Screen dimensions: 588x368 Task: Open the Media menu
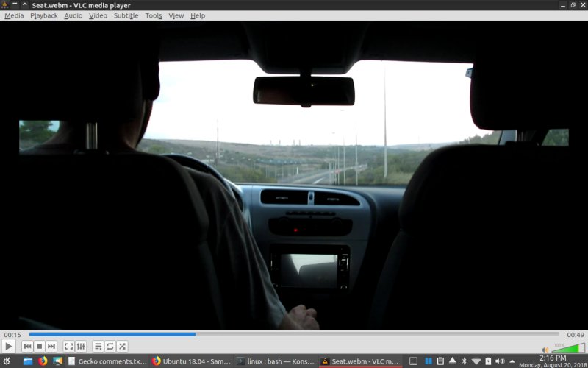[14, 15]
